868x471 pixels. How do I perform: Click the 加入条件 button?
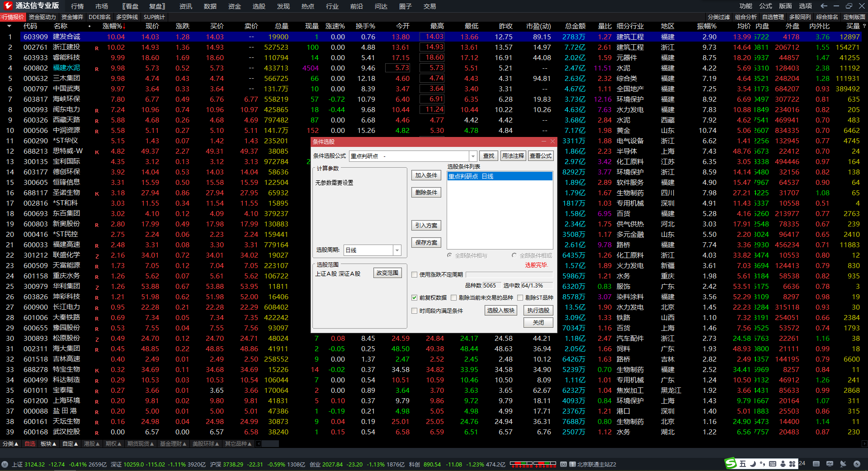tap(426, 175)
